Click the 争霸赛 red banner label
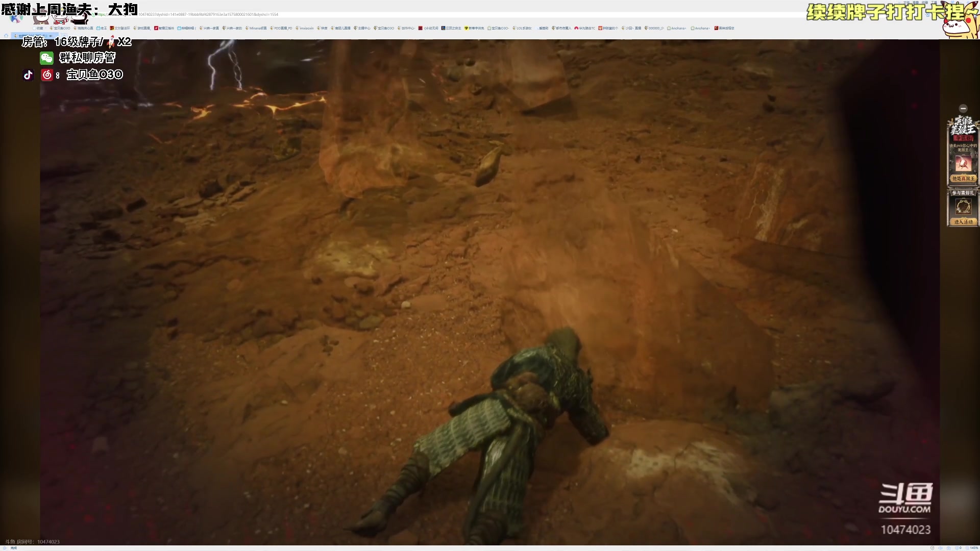Screen dimensions: 980x551 click(963, 138)
